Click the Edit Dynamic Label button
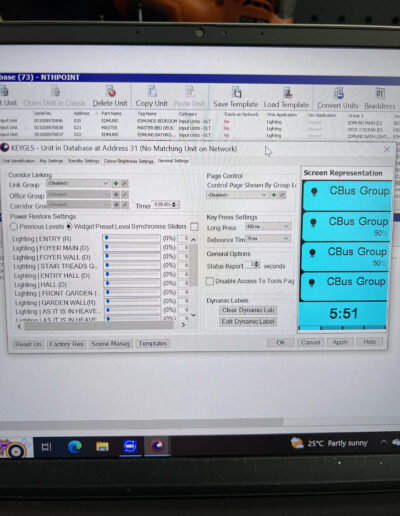Viewport: 400px width, 516px height. tap(248, 322)
